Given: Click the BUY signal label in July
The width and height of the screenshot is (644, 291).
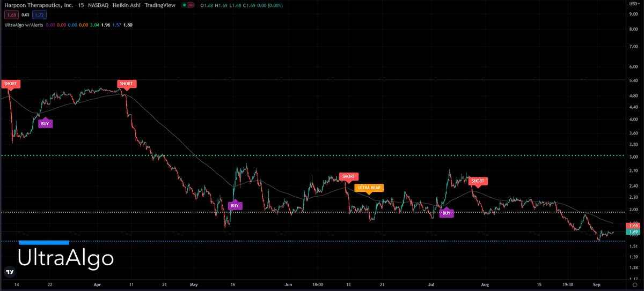Looking at the screenshot, I should (447, 213).
